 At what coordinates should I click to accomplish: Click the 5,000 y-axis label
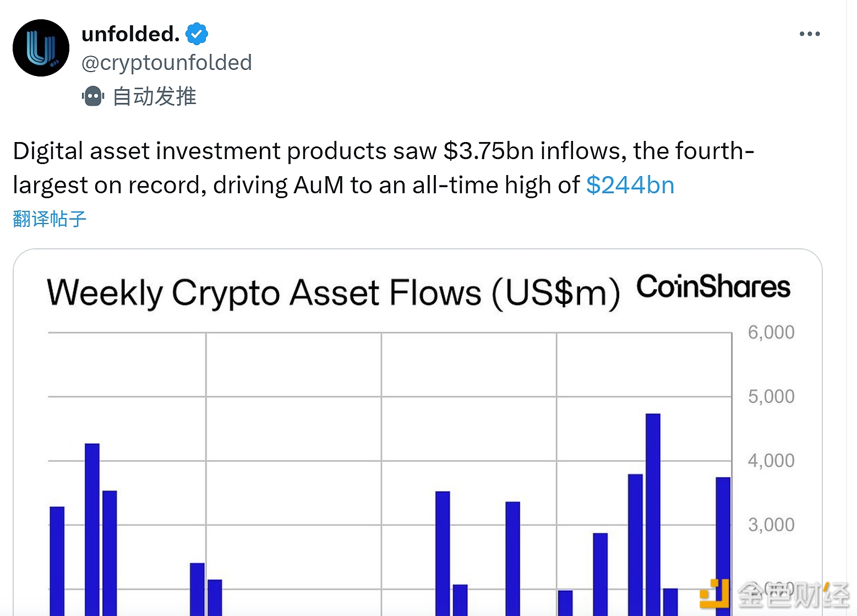[x=771, y=396]
